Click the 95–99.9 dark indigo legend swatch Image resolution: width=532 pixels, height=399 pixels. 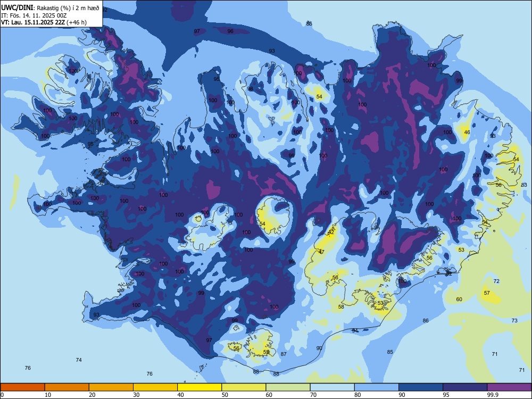click(465, 387)
